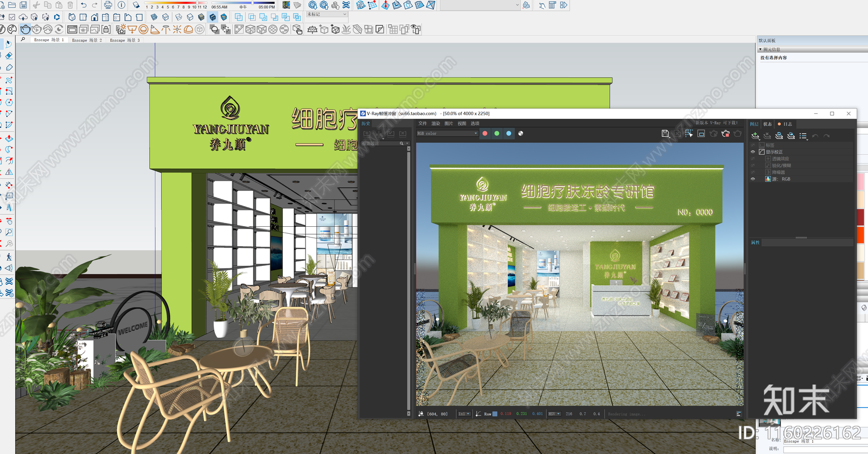
Task: Click the V-Ray sun light icon
Action: pos(120,29)
